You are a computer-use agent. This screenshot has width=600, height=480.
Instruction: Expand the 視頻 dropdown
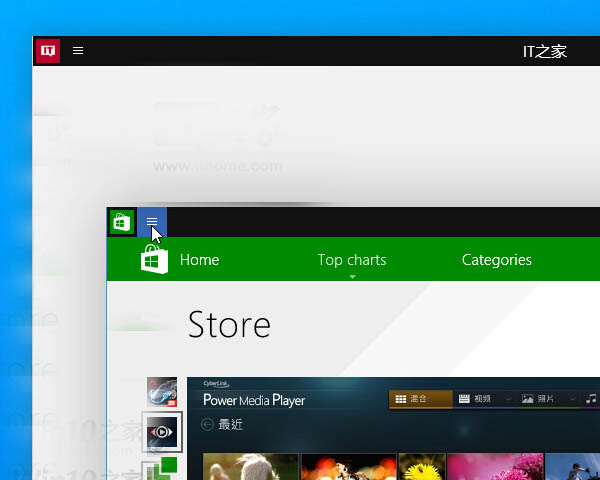click(x=508, y=399)
